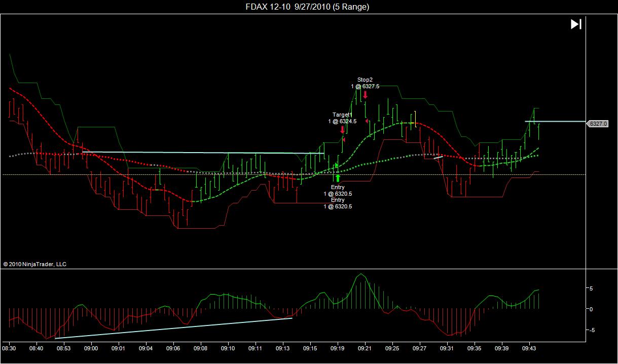The width and height of the screenshot is (618, 364).
Task: Click the 09:06 time axis label
Action: tap(173, 349)
